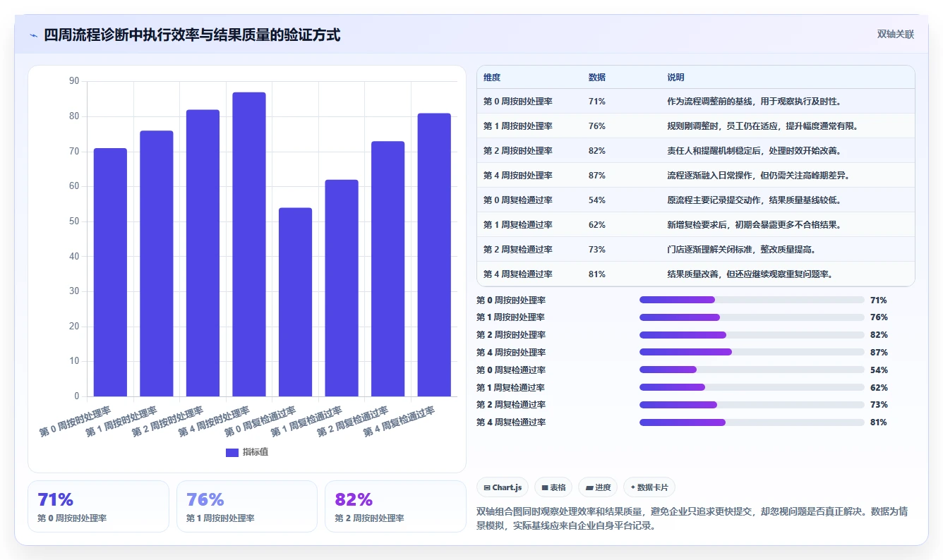Click the 62% progress bar for 第 1 周复检通过率
Viewport: 943px width, 560px height.
point(752,387)
